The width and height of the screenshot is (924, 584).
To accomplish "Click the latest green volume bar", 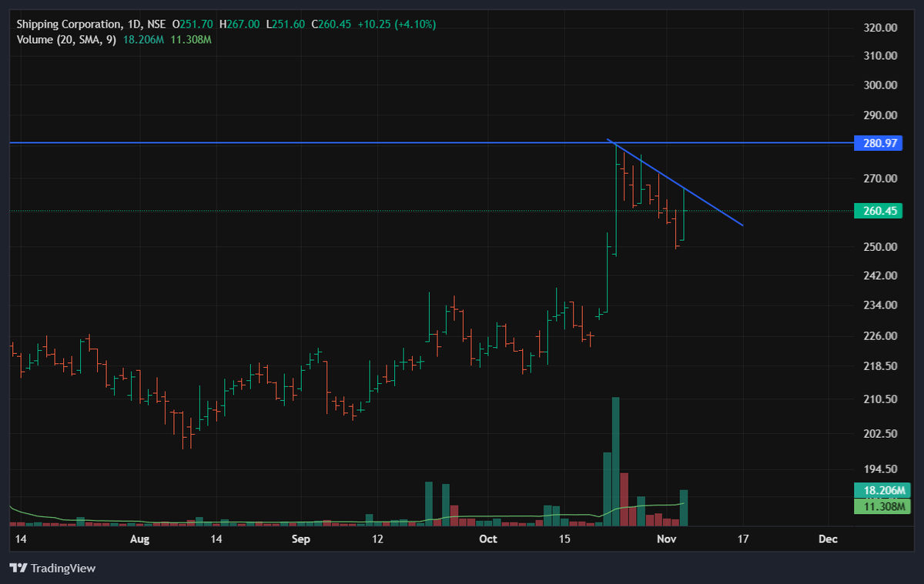I will [x=683, y=508].
